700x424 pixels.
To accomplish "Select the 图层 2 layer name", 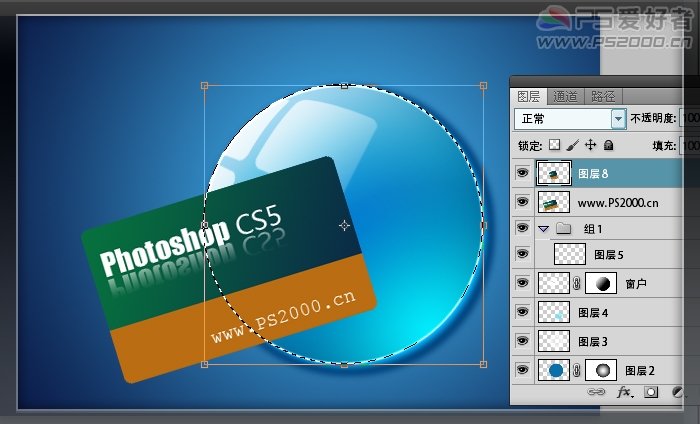I will click(x=640, y=371).
